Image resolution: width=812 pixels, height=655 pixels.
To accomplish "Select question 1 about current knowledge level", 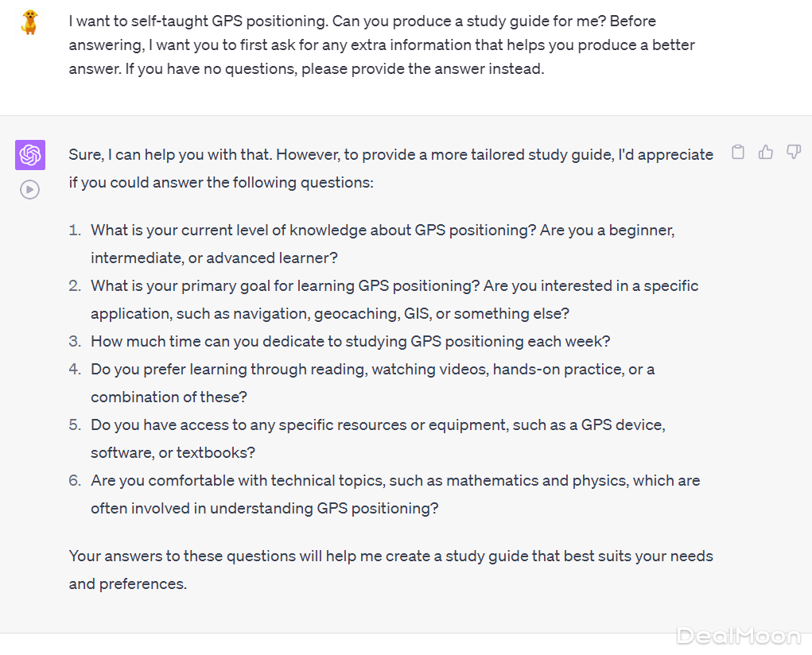I will click(382, 244).
